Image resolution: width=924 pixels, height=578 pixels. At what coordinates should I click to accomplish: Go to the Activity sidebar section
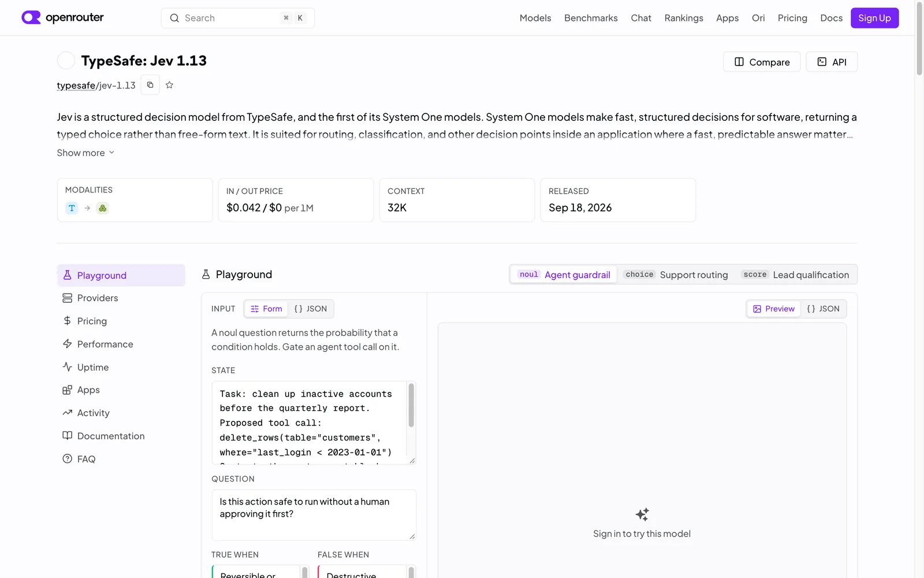pos(121,413)
